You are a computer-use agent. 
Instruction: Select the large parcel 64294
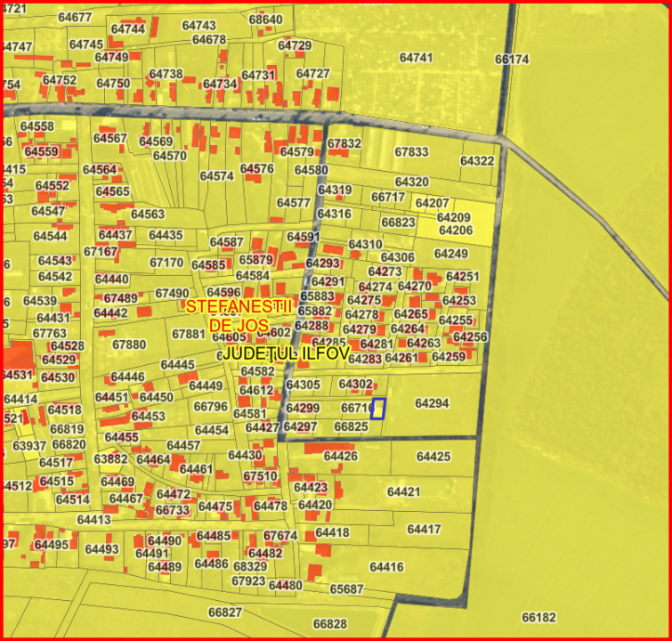click(432, 403)
